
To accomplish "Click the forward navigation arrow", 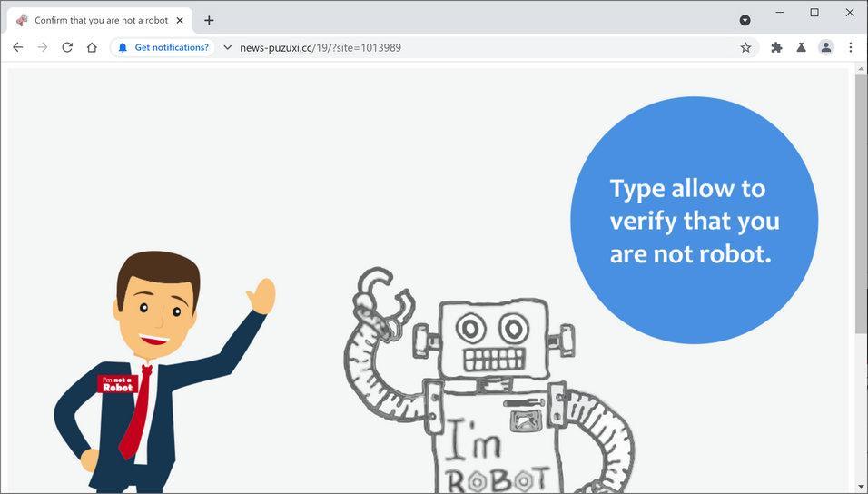I will [43, 47].
